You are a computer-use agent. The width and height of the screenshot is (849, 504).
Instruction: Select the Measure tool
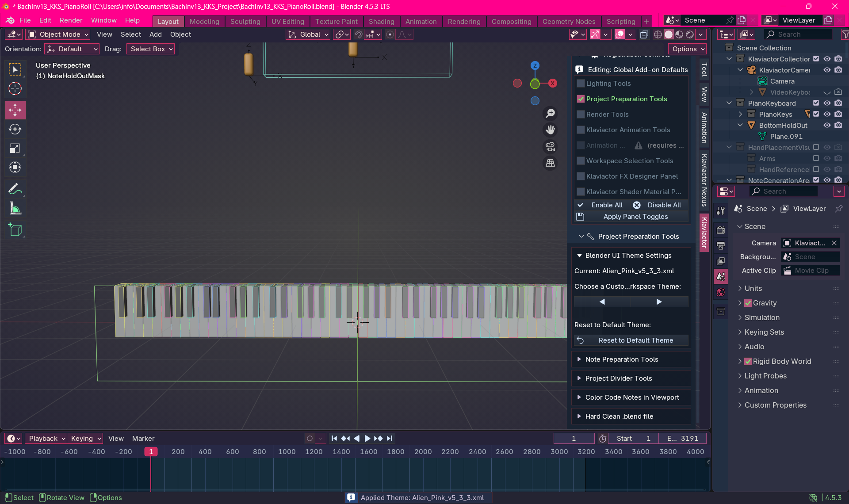[x=15, y=209]
